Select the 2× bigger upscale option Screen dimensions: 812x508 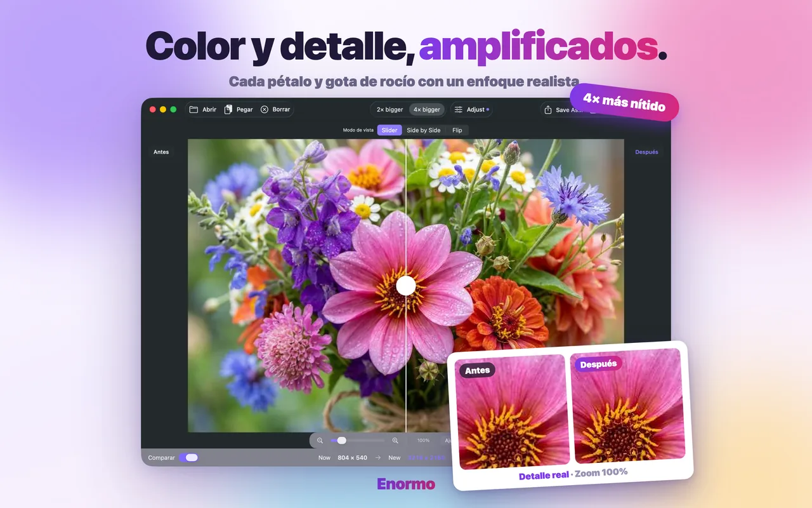coord(390,110)
